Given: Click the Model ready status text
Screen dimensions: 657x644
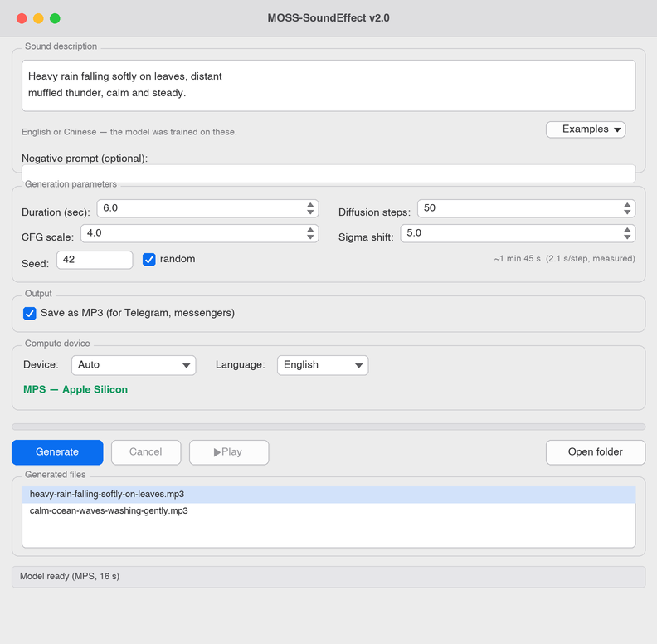Looking at the screenshot, I should (x=70, y=576).
